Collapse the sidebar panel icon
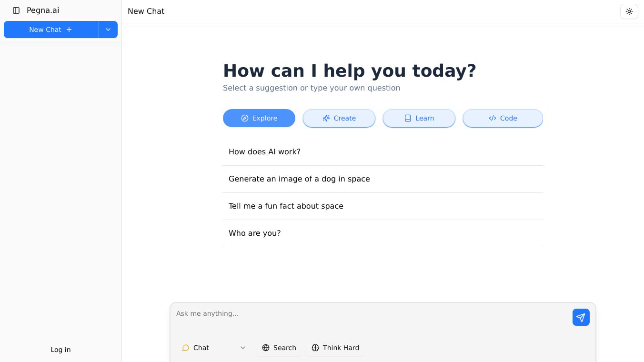The height and width of the screenshot is (362, 644). tap(16, 10)
